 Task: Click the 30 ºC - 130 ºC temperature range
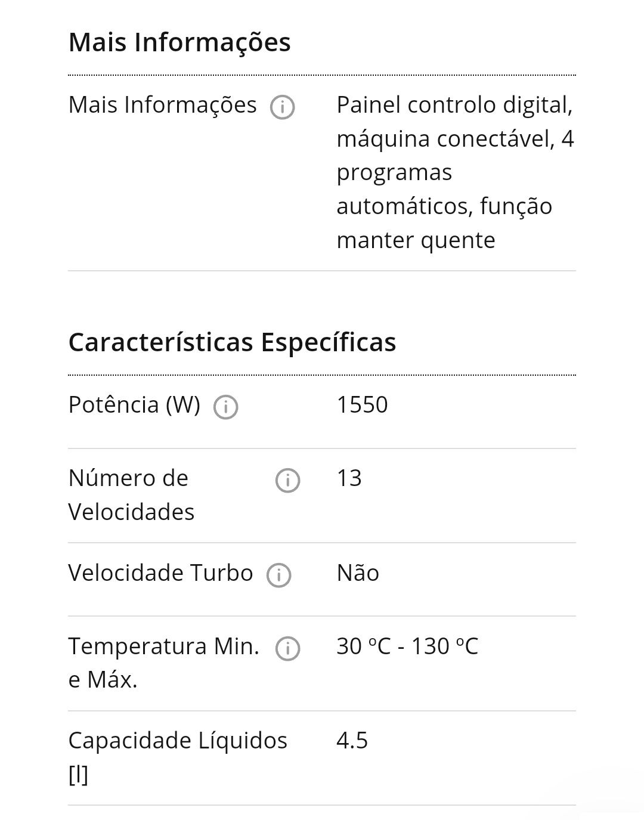coord(407,646)
